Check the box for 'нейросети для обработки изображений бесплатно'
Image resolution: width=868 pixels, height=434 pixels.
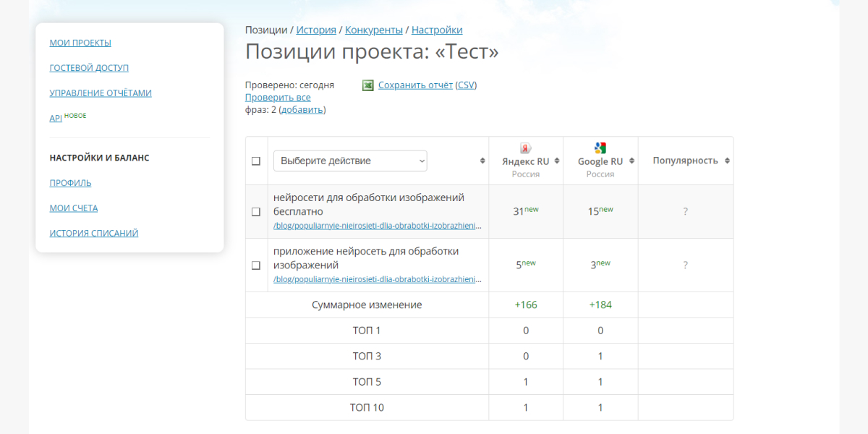(255, 212)
